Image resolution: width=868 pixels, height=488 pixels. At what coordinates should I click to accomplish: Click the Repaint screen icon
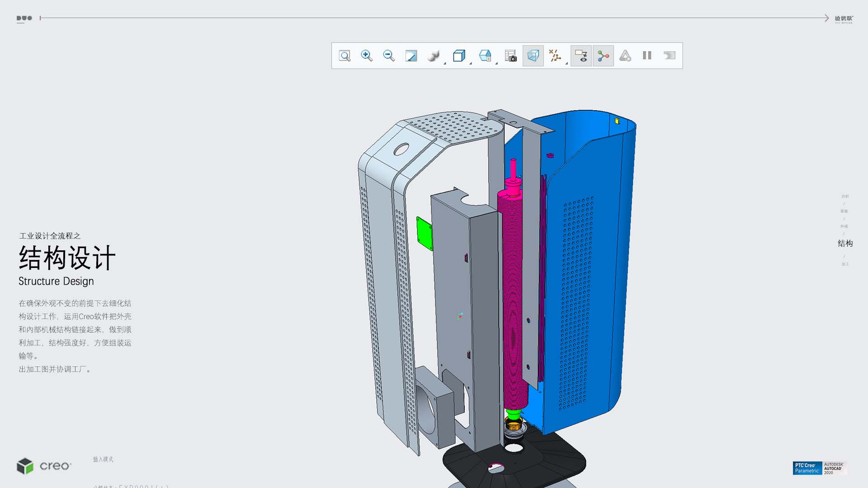(411, 56)
